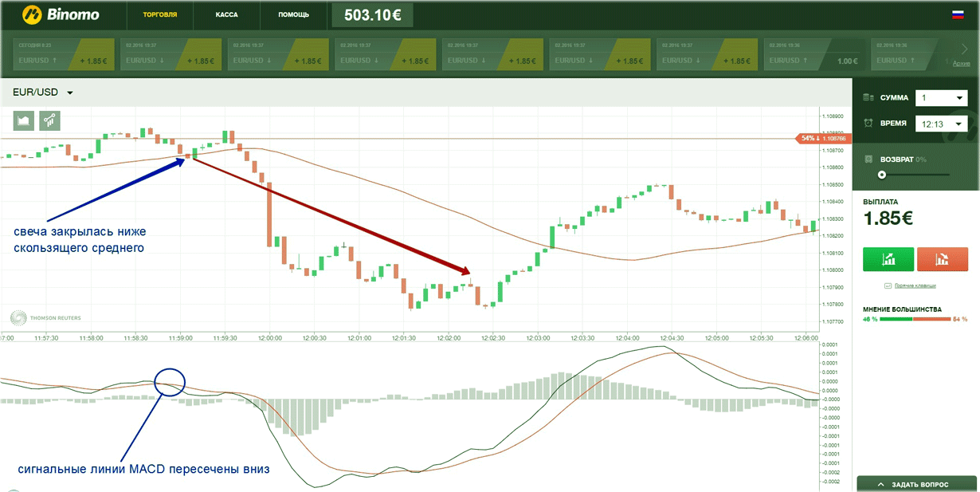Open the Архив link in trade history
Screen dimensions: 980x492
[x=961, y=63]
